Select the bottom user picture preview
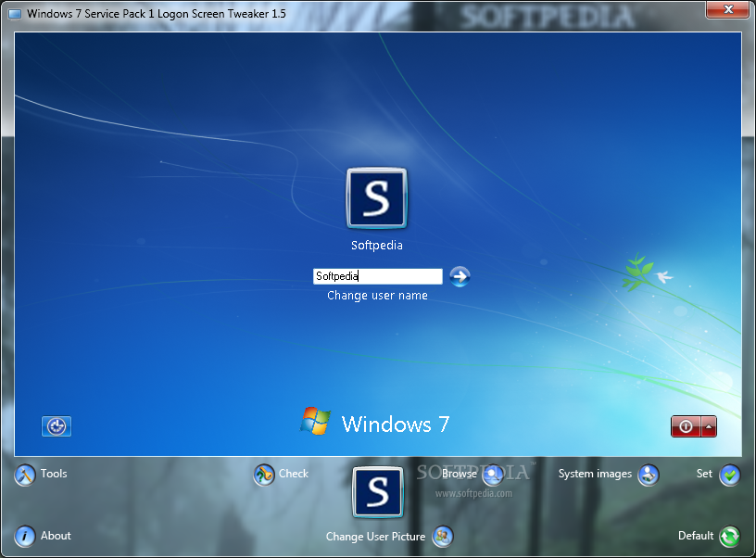756x558 pixels. (377, 492)
